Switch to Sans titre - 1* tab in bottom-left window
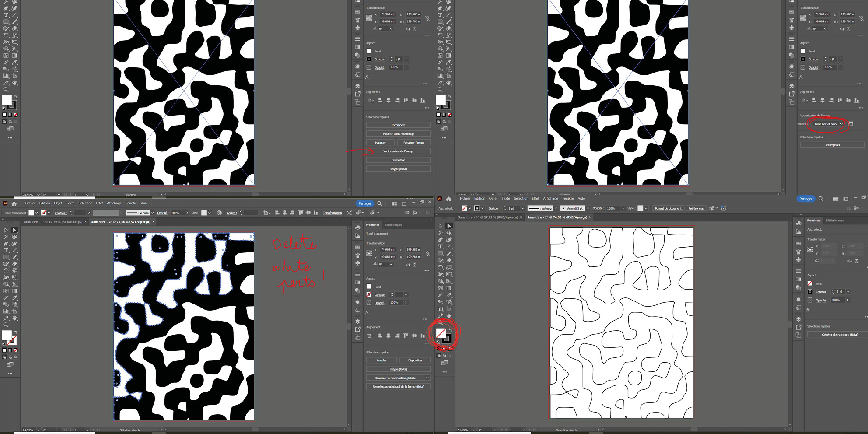 tap(53, 221)
